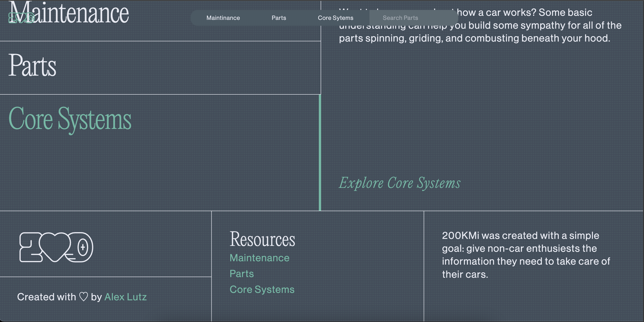
Task: Click the large 200 heart logo in the footer
Action: [x=56, y=247]
